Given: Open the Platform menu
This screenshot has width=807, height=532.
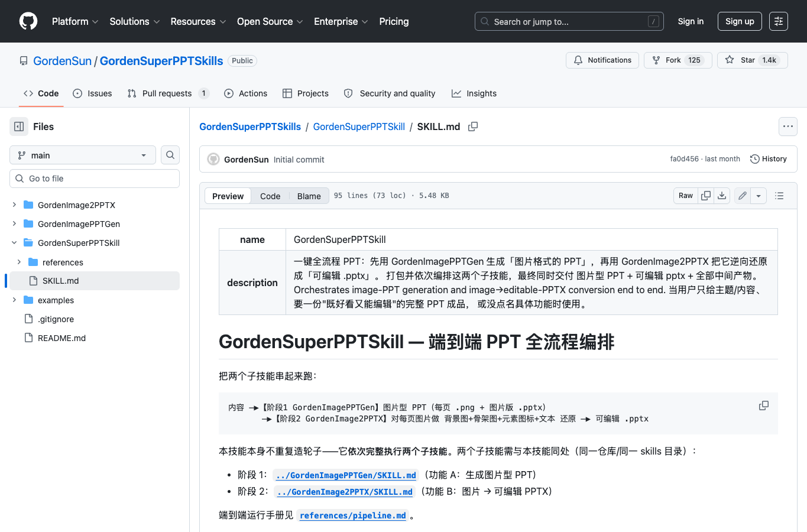Looking at the screenshot, I should [x=75, y=21].
